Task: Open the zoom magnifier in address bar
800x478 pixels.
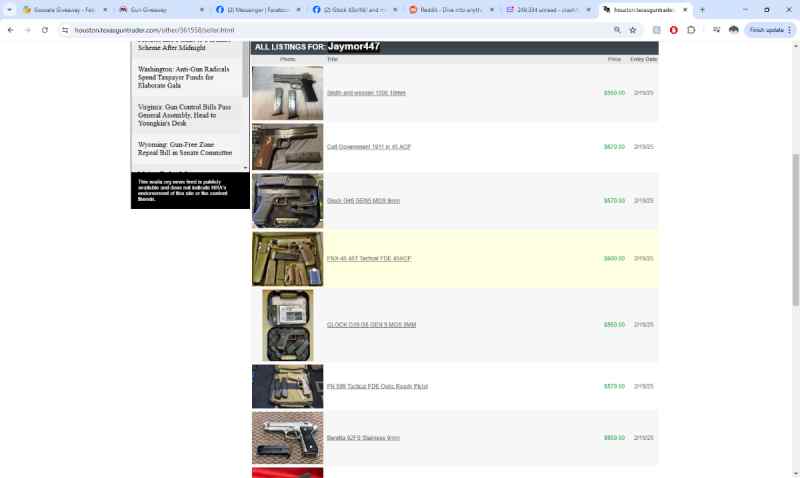Action: (x=617, y=30)
